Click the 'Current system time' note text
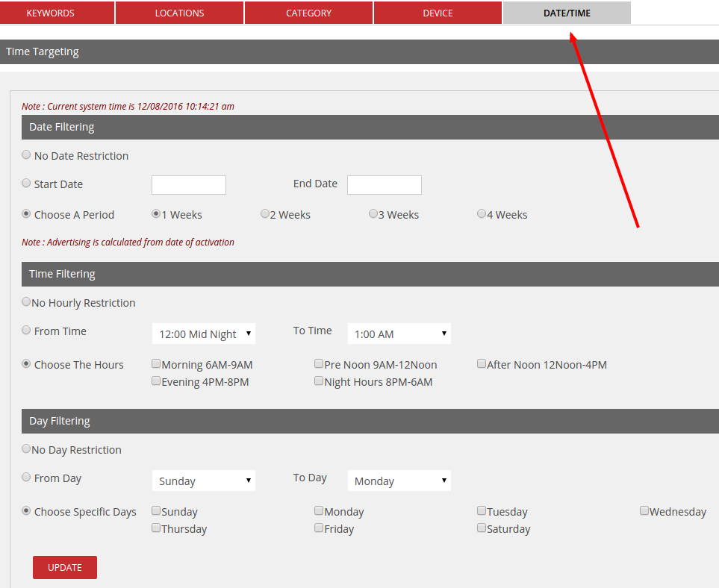 click(x=128, y=106)
